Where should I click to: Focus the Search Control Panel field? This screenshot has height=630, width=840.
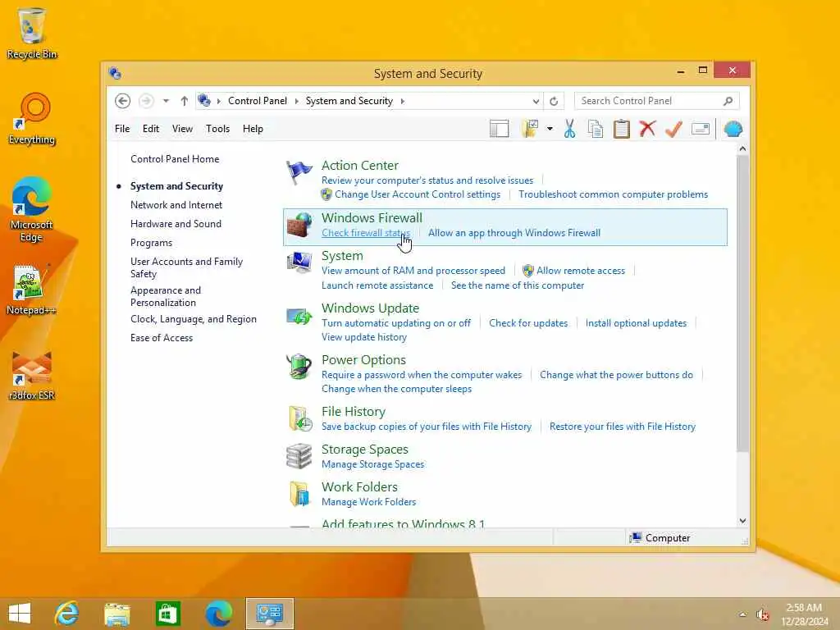click(656, 101)
